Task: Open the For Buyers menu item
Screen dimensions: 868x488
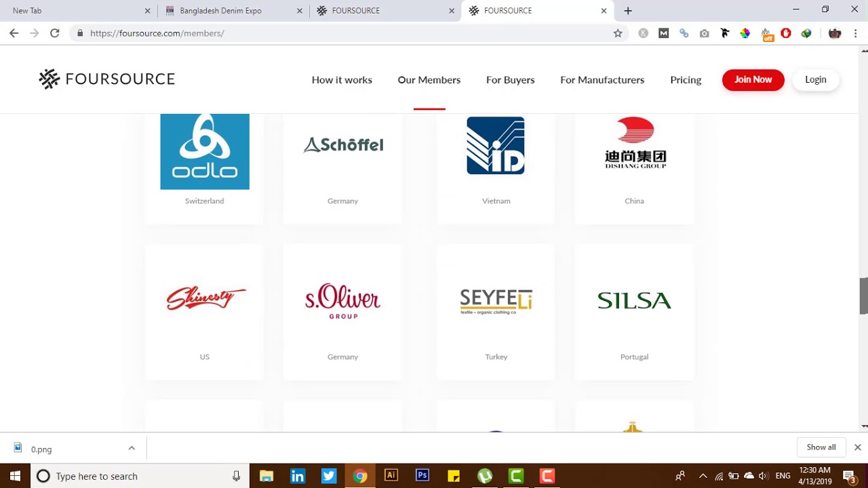Action: pos(511,80)
